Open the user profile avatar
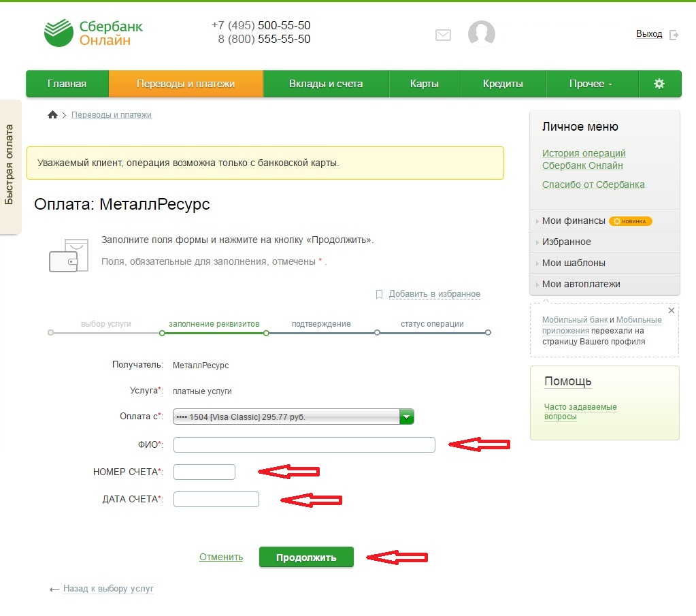The height and width of the screenshot is (616, 696). tap(482, 34)
